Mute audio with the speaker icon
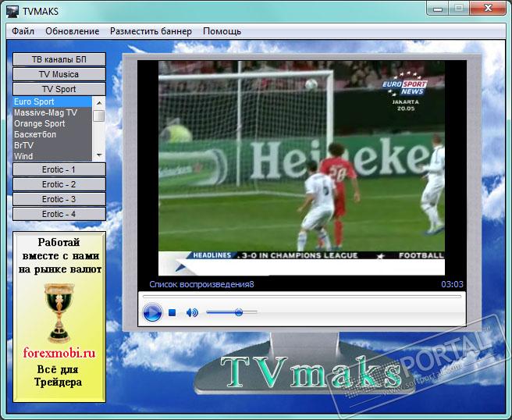The image size is (512, 420). pyautogui.click(x=192, y=313)
